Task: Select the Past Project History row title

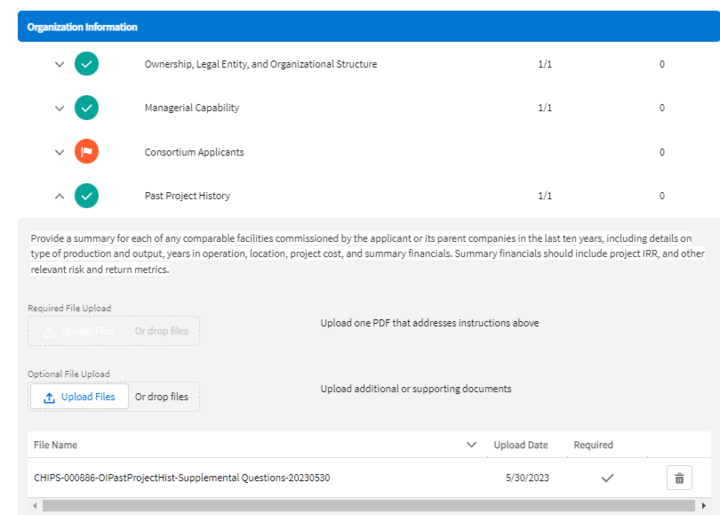Action: point(187,196)
